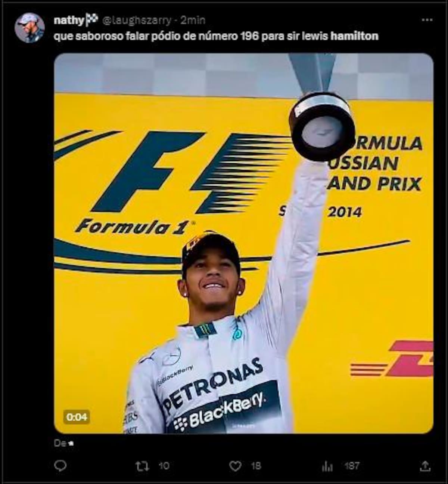
Task: Play the Russian Grand Prix 2014 video
Action: pos(244,243)
